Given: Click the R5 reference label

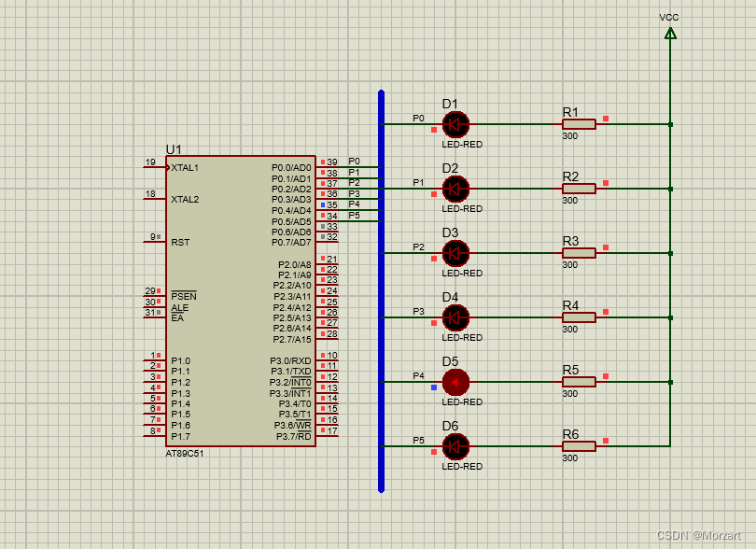Looking at the screenshot, I should coord(570,370).
